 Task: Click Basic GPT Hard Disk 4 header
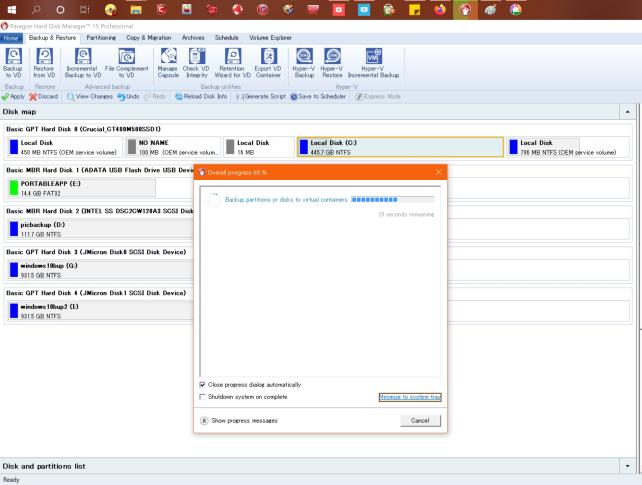96,293
